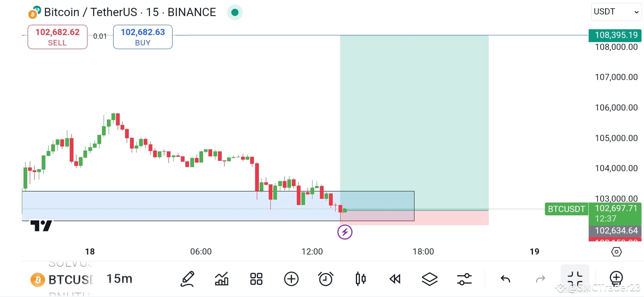Click the chart settings hexagon near price scale
Viewport: 644px width, 297px height.
coord(616,252)
